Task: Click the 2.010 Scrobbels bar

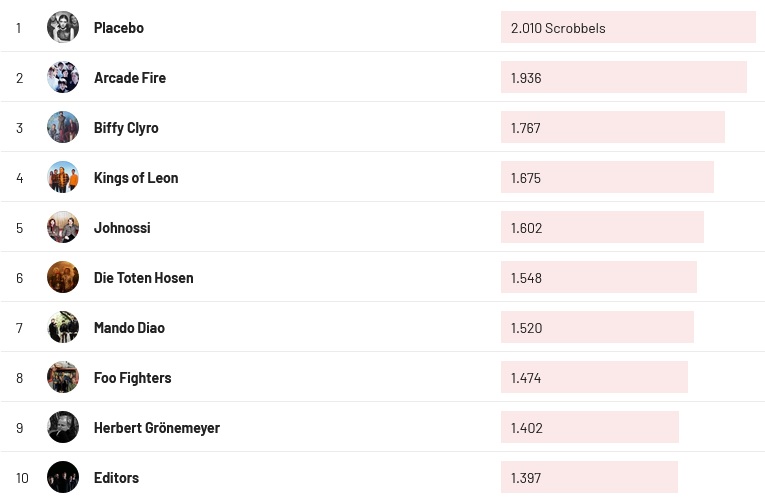Action: point(628,28)
